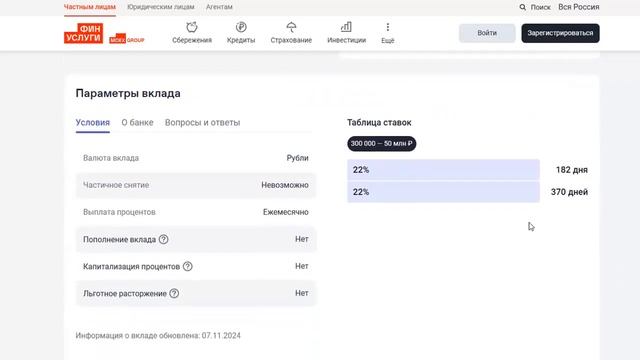Click Нет value in Пополнение вклада row

pos(302,239)
